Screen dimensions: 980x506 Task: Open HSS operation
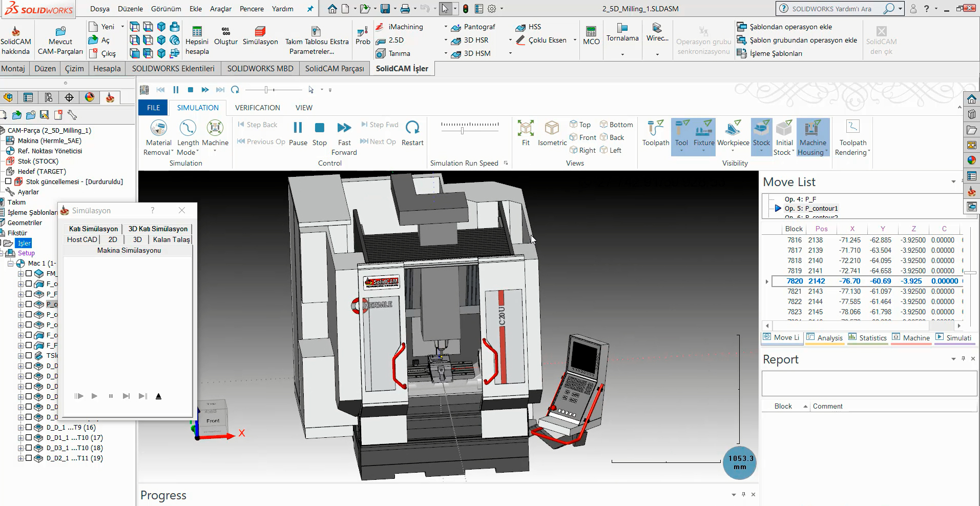pos(528,27)
